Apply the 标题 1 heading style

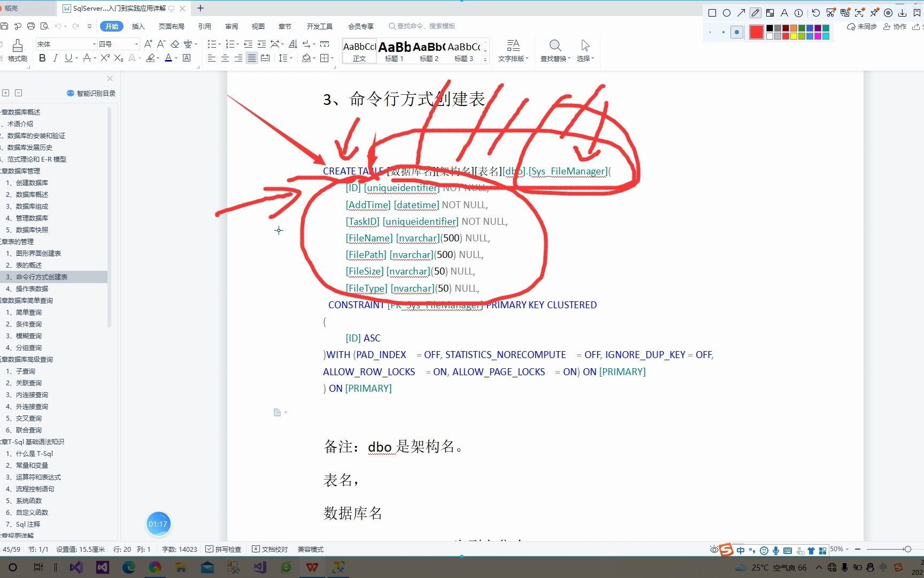click(x=394, y=51)
